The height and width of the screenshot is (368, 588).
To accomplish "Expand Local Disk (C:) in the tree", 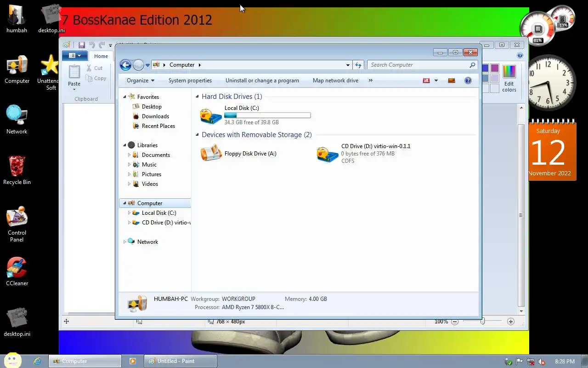I will pyautogui.click(x=129, y=213).
